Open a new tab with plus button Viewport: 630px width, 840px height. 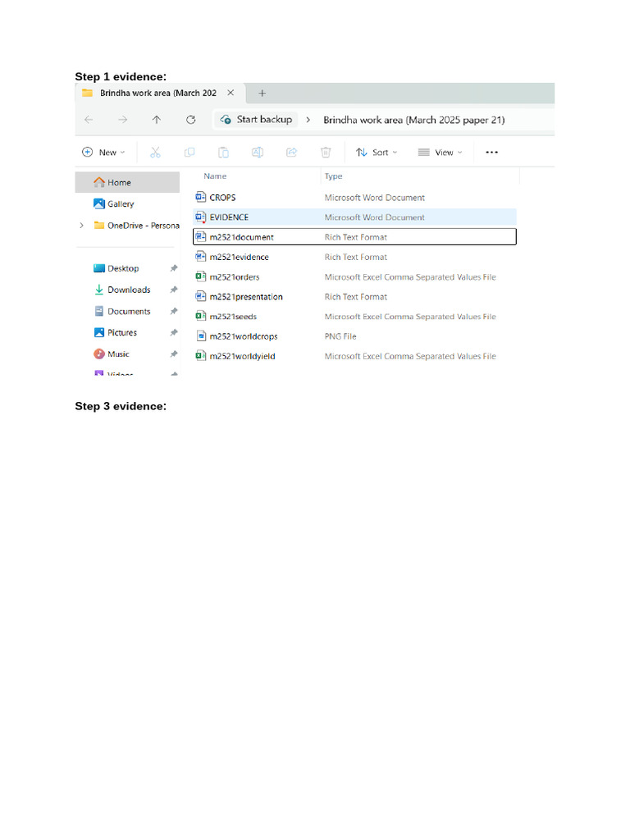tap(262, 94)
